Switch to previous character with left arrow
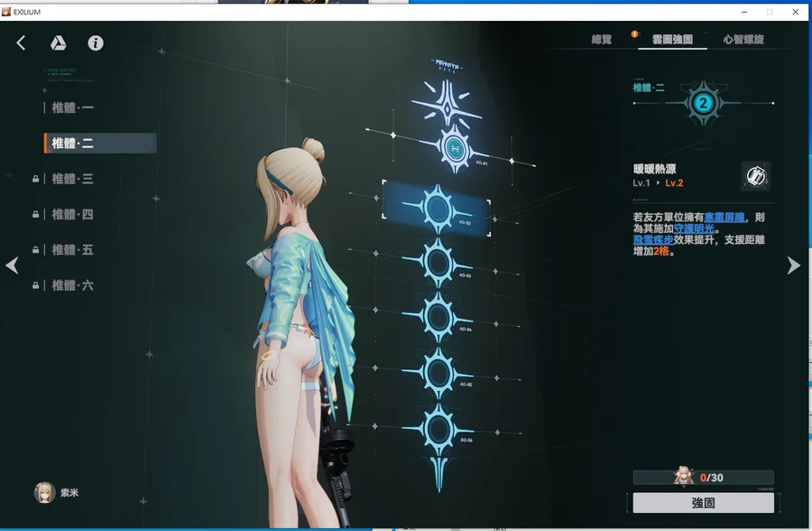812x531 pixels. tap(13, 265)
